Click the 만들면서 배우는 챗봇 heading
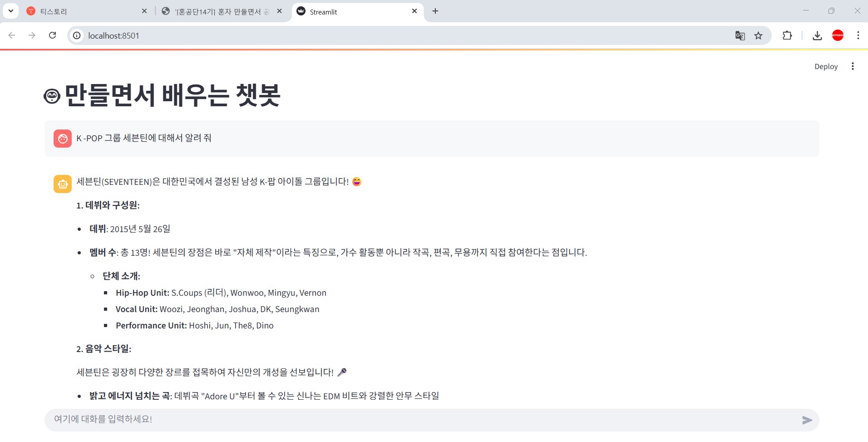 click(173, 95)
